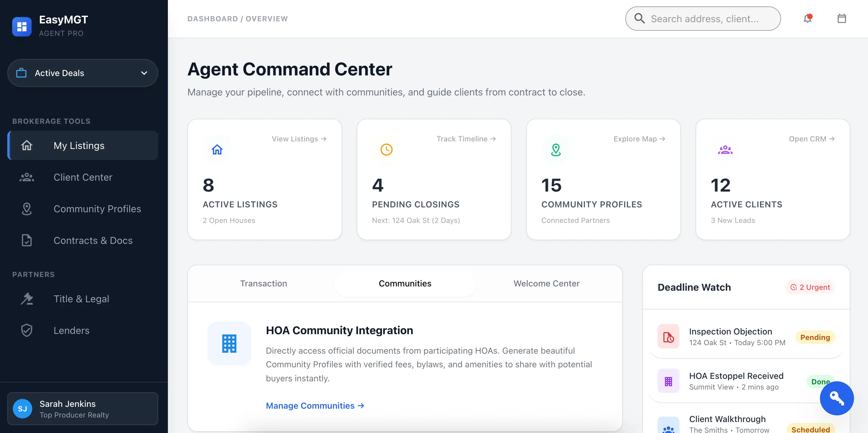Click the floating blue key button
The width and height of the screenshot is (868, 433).
836,398
